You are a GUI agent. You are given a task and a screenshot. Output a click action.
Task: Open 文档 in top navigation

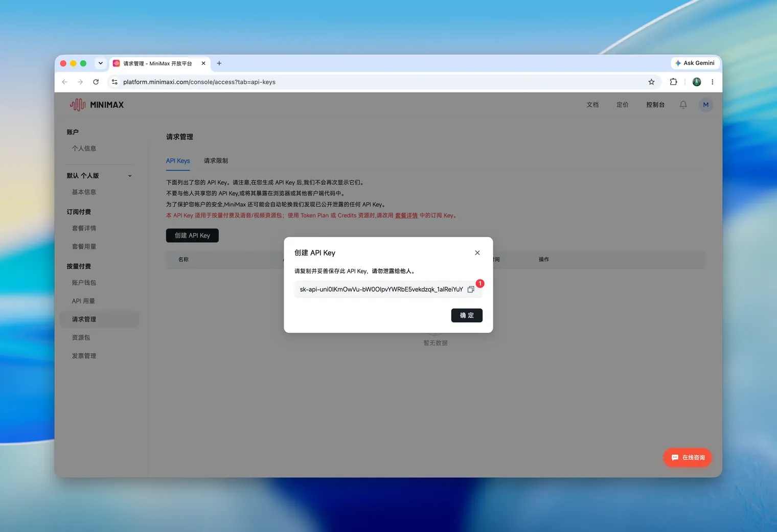[592, 105]
